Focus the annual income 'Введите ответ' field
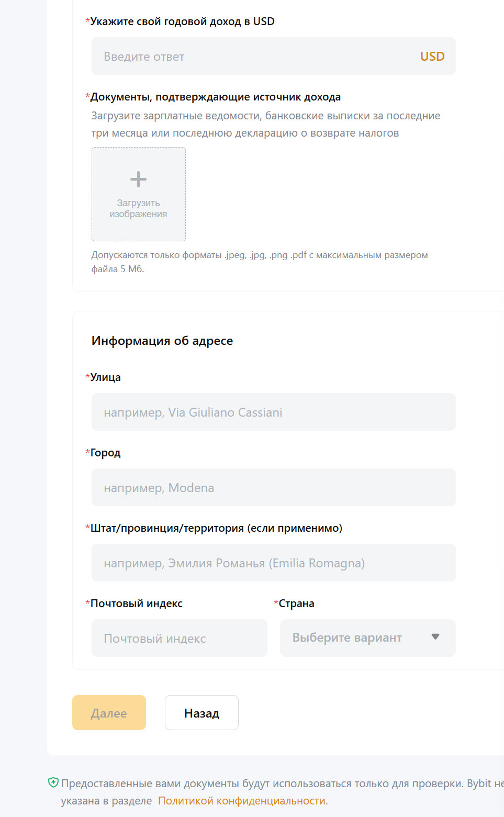 (251, 57)
